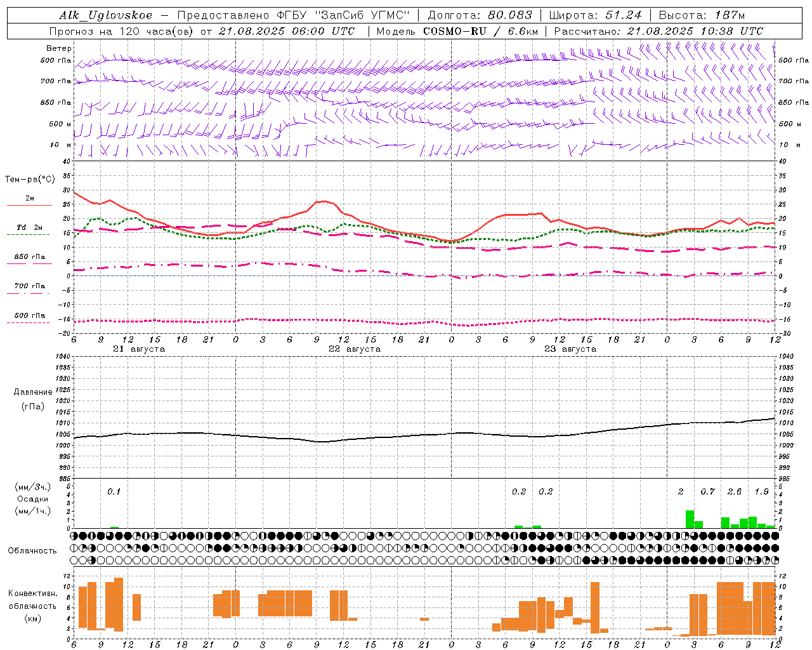Click the latitude value Широта: 51.24
Viewport: 812px width, 650px height.
point(595,15)
